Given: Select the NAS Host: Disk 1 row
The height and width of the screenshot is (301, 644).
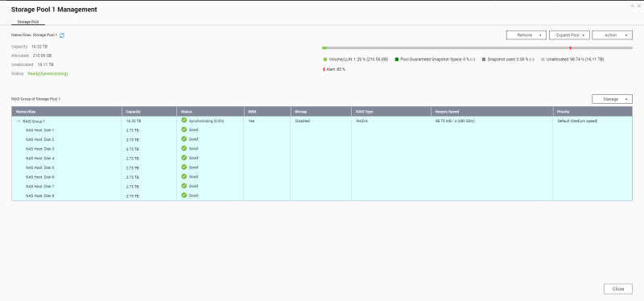Looking at the screenshot, I should click(322, 130).
